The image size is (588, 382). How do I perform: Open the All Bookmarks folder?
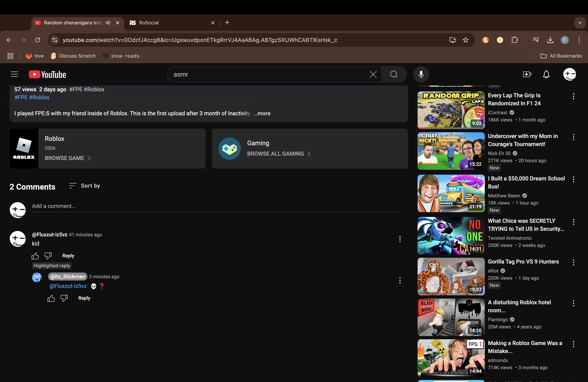[x=561, y=56]
